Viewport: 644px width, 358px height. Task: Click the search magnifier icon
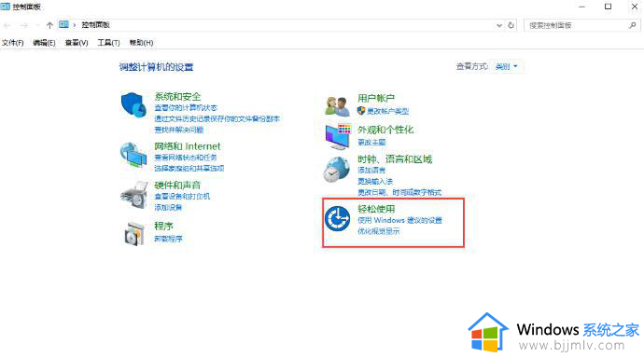point(633,25)
